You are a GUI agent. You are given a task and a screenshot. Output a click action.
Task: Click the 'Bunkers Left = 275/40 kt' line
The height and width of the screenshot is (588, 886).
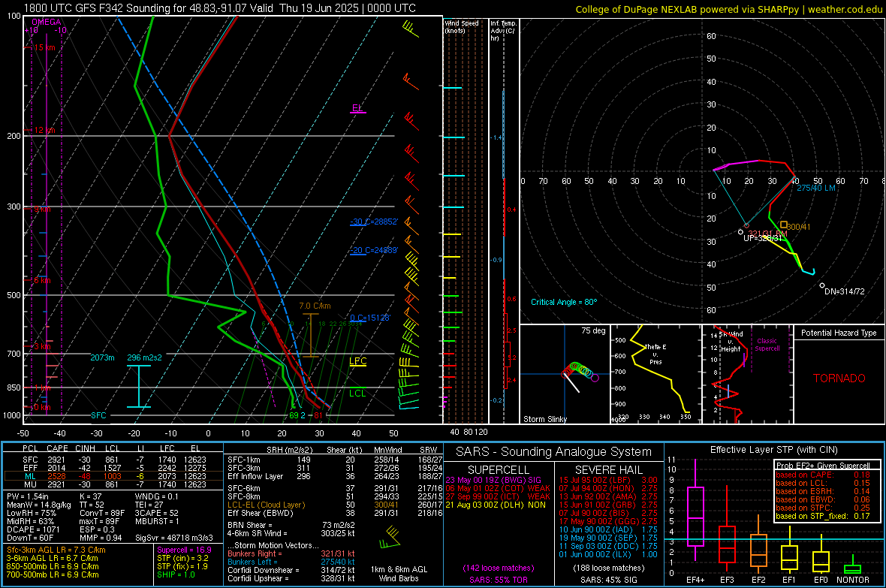tap(291, 562)
